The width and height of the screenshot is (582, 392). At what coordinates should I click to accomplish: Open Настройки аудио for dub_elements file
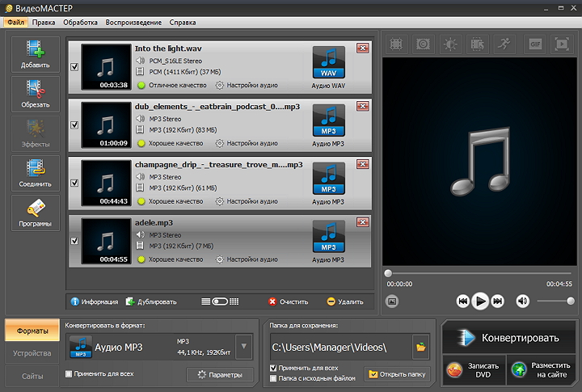247,143
